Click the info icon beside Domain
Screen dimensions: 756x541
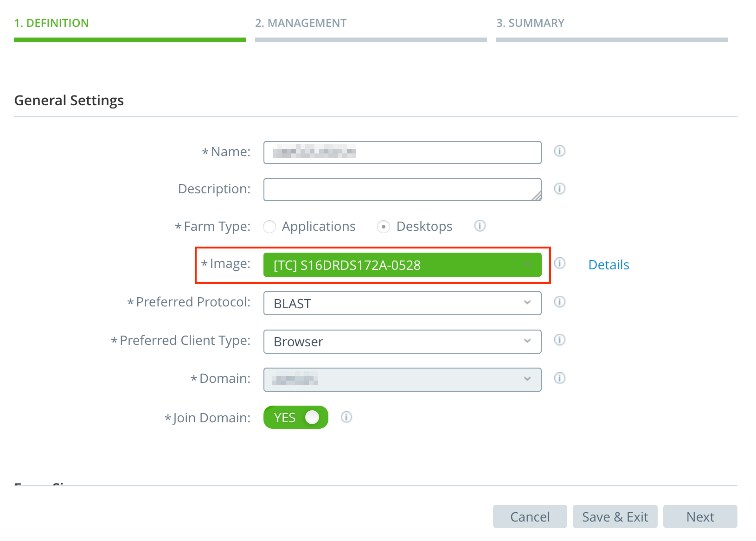559,378
